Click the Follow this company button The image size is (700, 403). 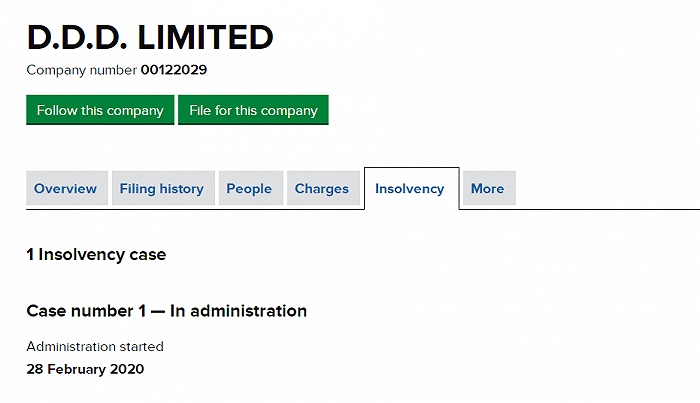tap(100, 110)
